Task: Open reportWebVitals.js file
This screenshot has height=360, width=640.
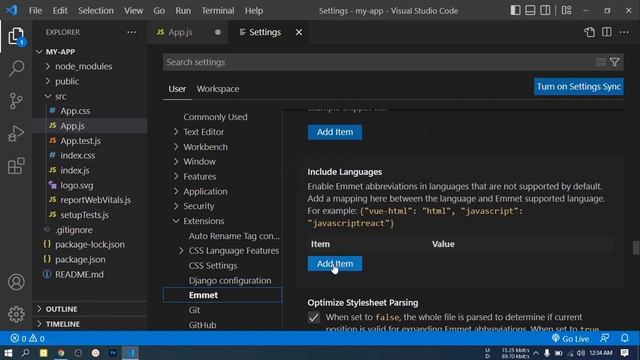Action: 96,200
